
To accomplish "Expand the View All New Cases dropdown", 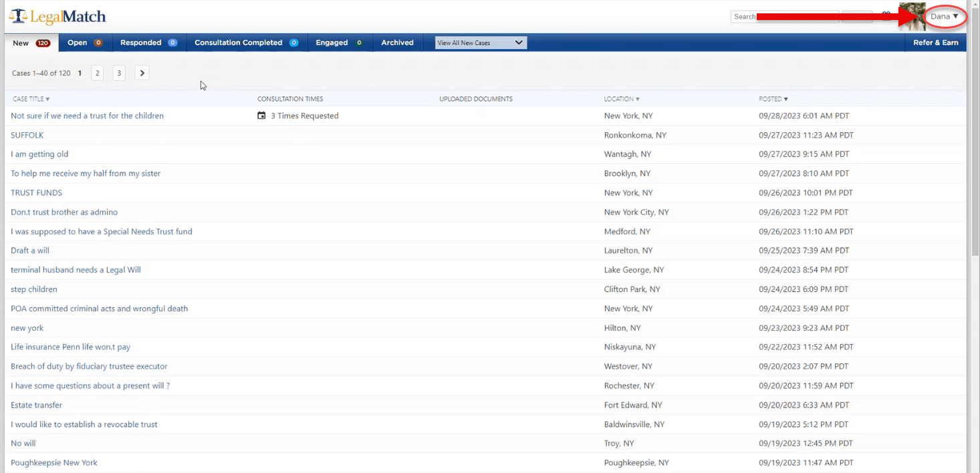I will click(x=481, y=43).
